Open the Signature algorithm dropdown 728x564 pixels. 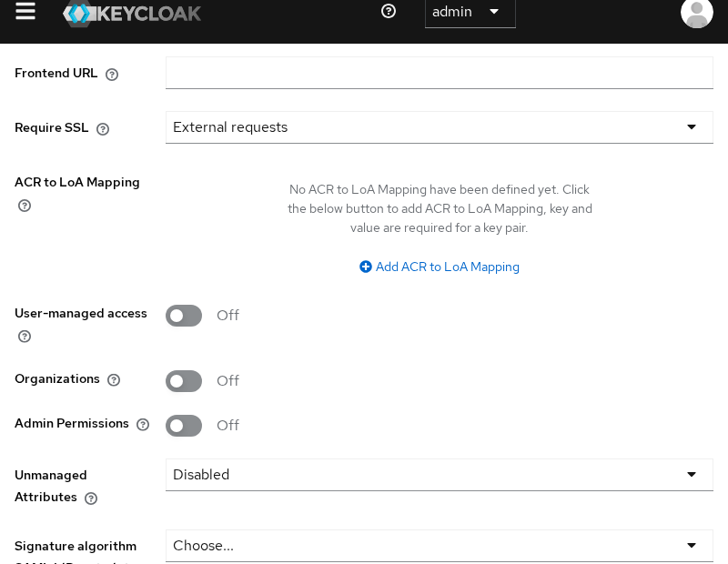(x=440, y=546)
